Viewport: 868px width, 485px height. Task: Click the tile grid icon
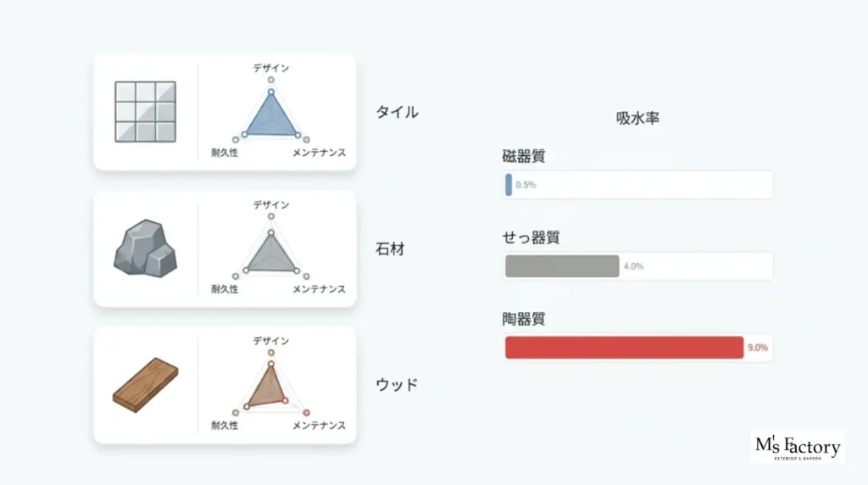point(146,112)
